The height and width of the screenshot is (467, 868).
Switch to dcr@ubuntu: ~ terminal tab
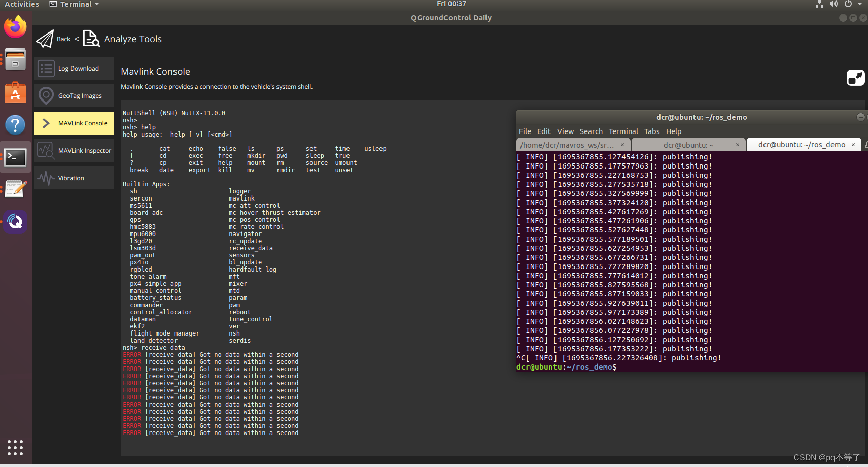pos(688,145)
